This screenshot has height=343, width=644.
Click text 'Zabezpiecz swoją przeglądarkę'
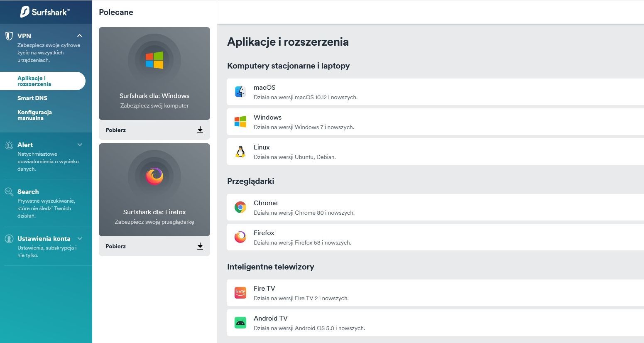pos(154,222)
